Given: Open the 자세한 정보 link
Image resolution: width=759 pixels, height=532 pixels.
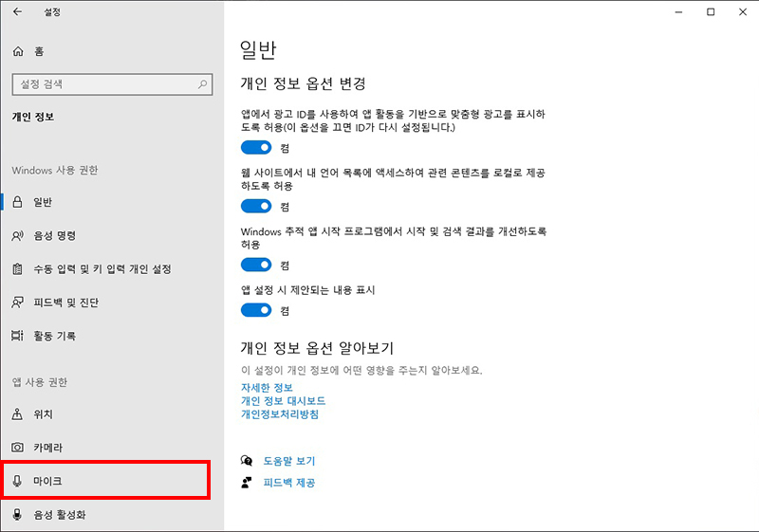Looking at the screenshot, I should tap(267, 388).
